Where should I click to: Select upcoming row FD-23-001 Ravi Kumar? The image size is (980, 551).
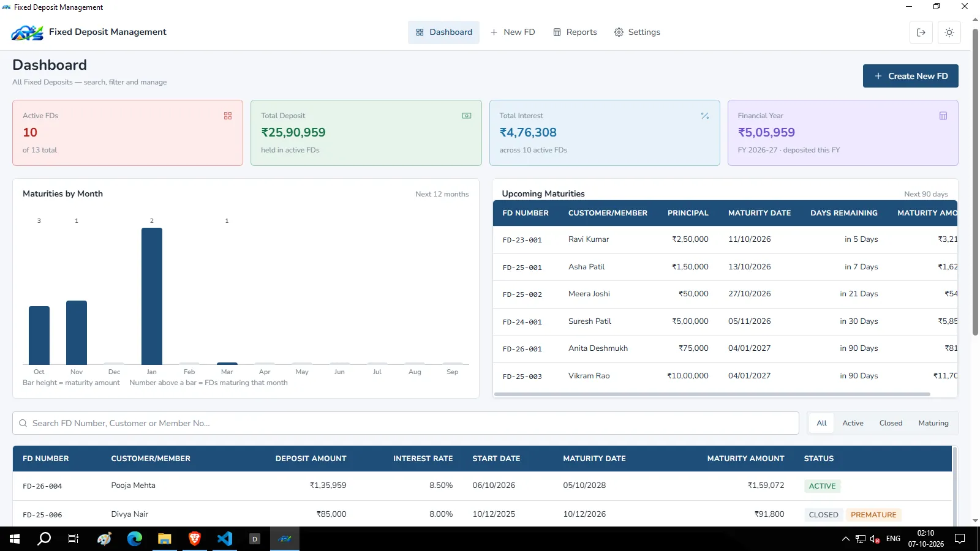pos(725,239)
